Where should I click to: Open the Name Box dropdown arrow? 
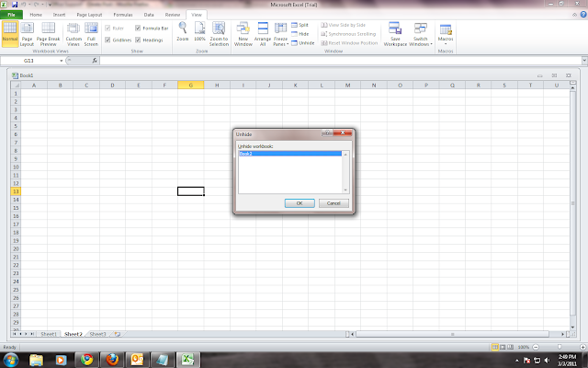tap(62, 61)
